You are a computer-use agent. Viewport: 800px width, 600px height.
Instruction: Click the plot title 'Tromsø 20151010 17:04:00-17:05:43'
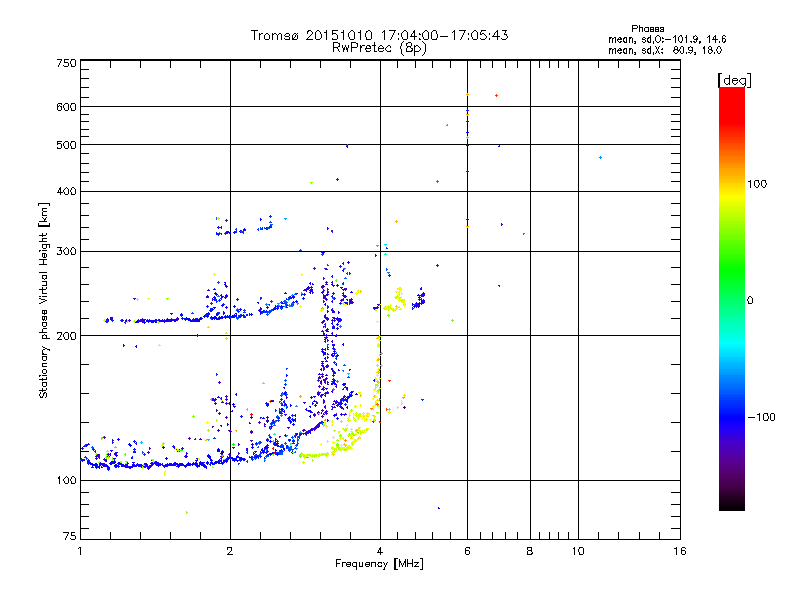point(379,35)
